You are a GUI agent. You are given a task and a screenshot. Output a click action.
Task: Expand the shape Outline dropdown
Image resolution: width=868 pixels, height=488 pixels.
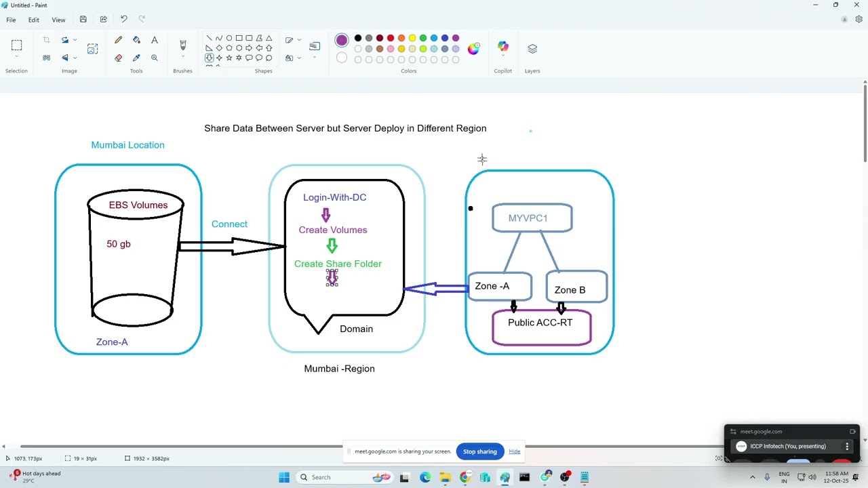(x=299, y=40)
